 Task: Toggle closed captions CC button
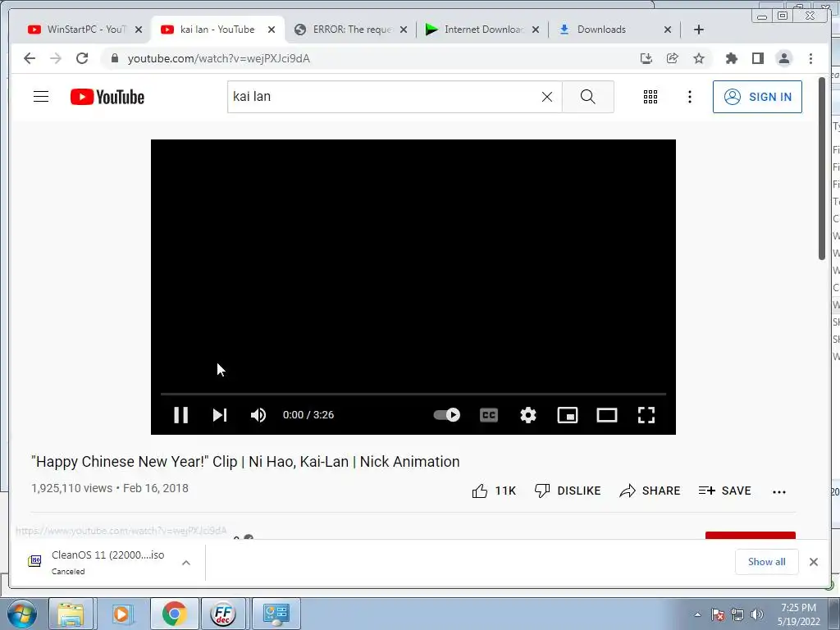[489, 414]
